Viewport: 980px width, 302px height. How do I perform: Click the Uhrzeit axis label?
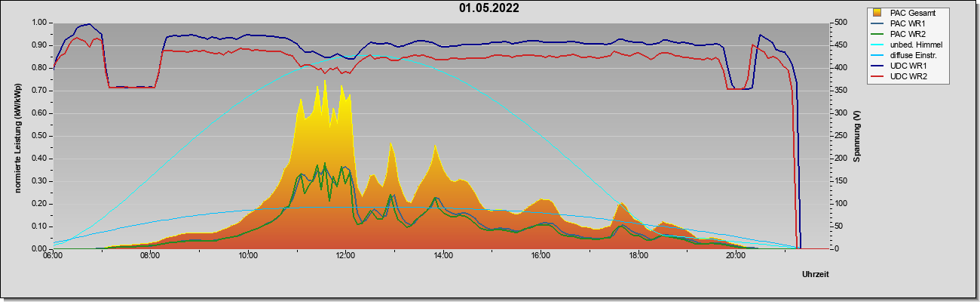[x=817, y=275]
